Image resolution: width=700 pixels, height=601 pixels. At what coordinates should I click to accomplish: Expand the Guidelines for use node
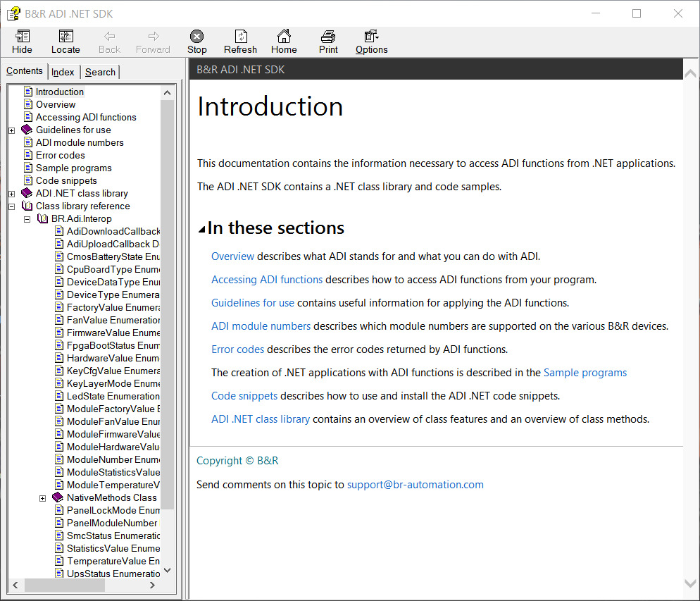pyautogui.click(x=11, y=130)
